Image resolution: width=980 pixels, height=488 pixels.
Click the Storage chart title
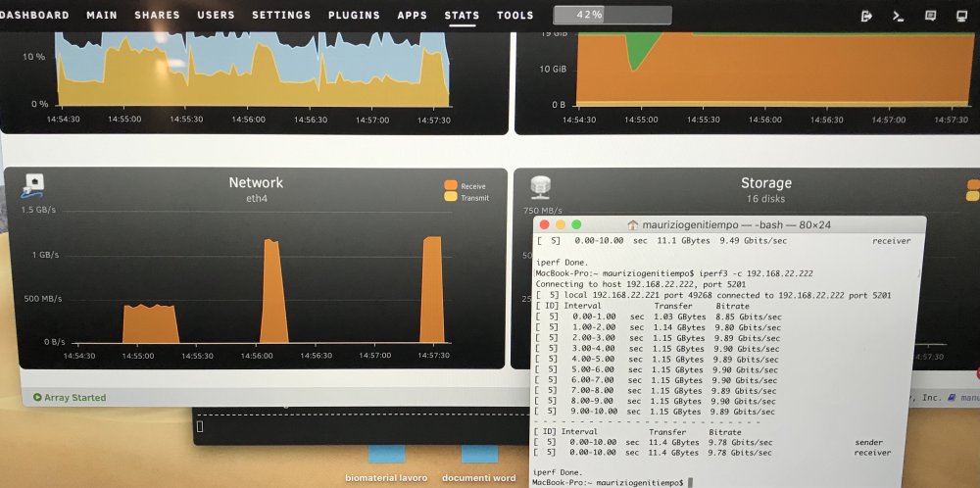766,183
